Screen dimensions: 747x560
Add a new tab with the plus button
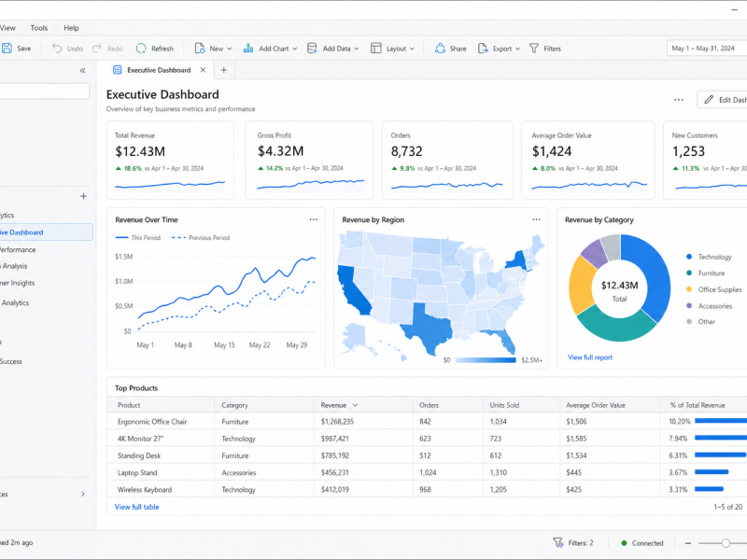point(224,70)
